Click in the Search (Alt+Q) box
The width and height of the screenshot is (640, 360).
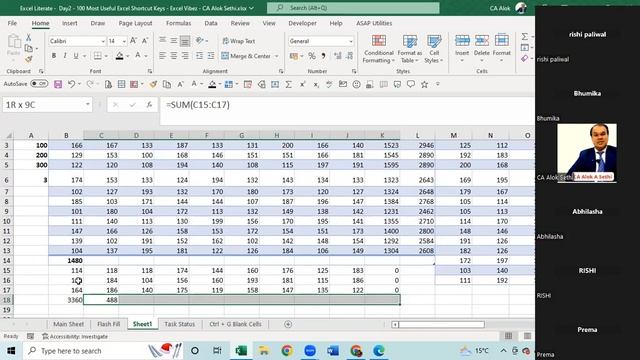[x=353, y=8]
